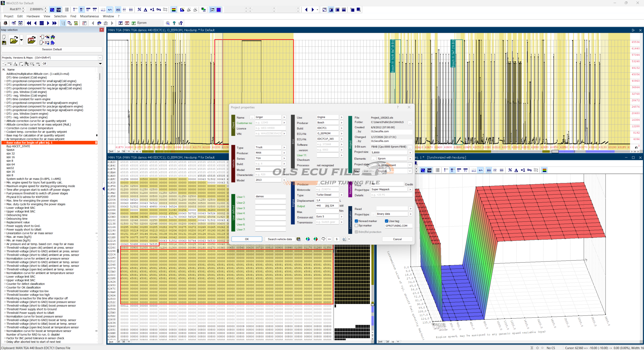Open the Hardware menu
The image size is (644, 350).
(x=33, y=16)
